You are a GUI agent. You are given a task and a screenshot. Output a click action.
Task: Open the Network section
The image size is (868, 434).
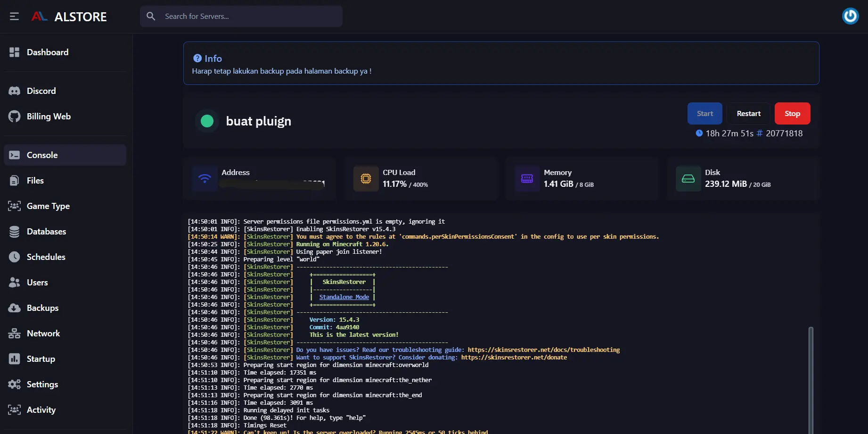pyautogui.click(x=43, y=334)
